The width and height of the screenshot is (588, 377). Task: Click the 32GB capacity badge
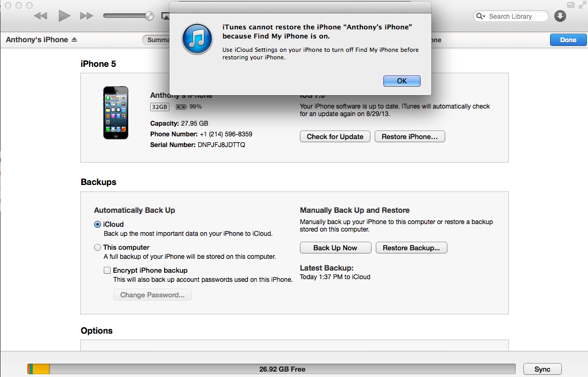(159, 107)
